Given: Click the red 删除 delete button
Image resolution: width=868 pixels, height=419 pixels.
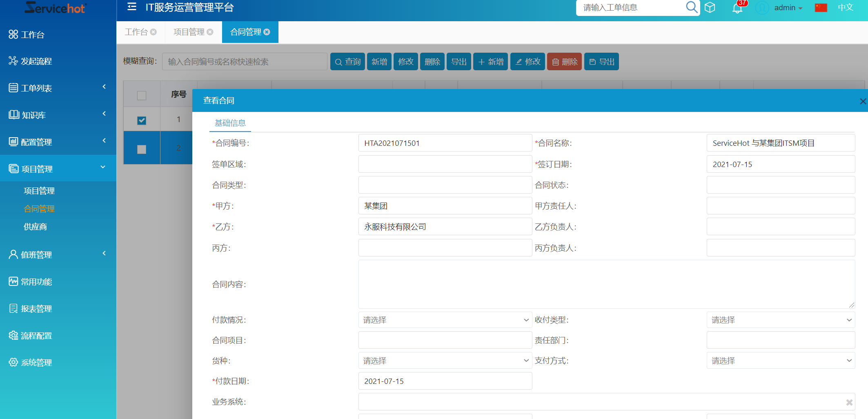Looking at the screenshot, I should coord(564,61).
